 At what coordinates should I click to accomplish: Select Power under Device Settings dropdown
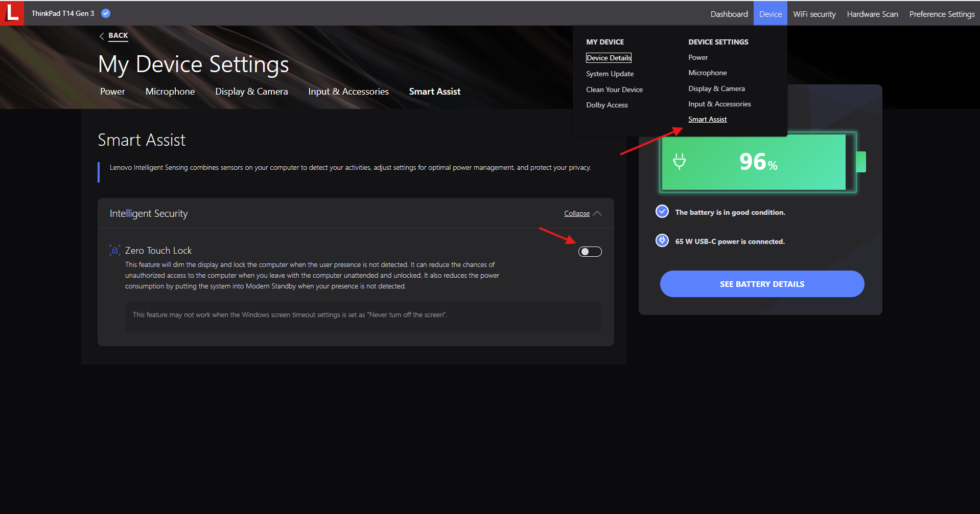point(697,57)
